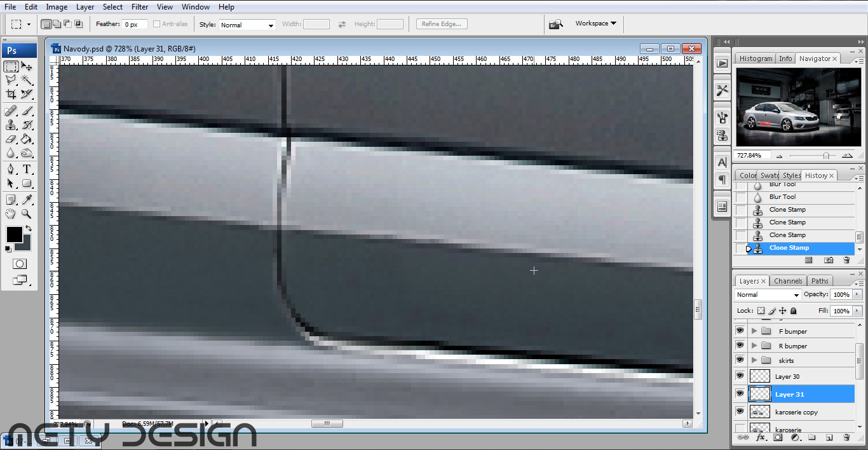868x450 pixels.
Task: Set the foreground color swatch
Action: pyautogui.click(x=13, y=235)
